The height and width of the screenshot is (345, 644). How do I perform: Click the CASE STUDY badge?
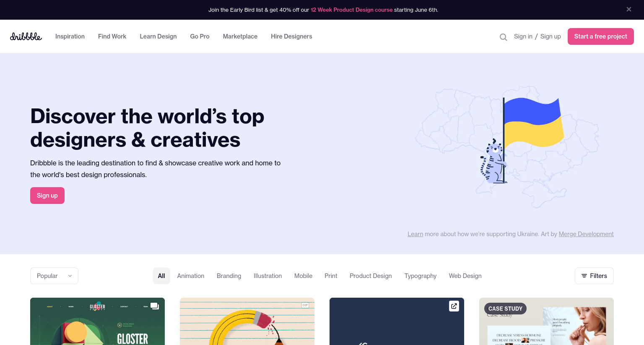[505, 309]
